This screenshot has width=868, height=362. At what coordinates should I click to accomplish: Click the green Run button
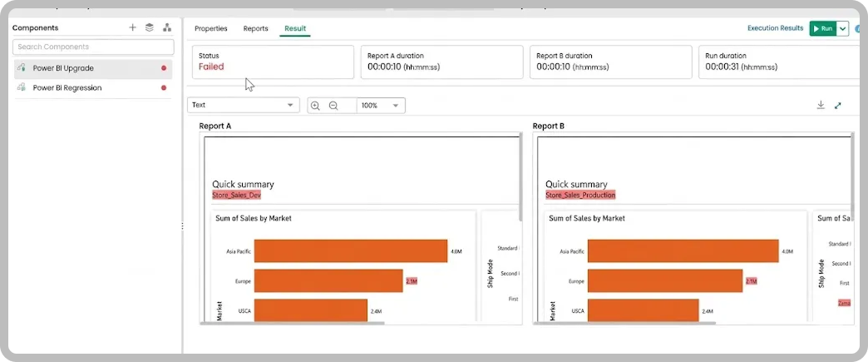pos(823,28)
